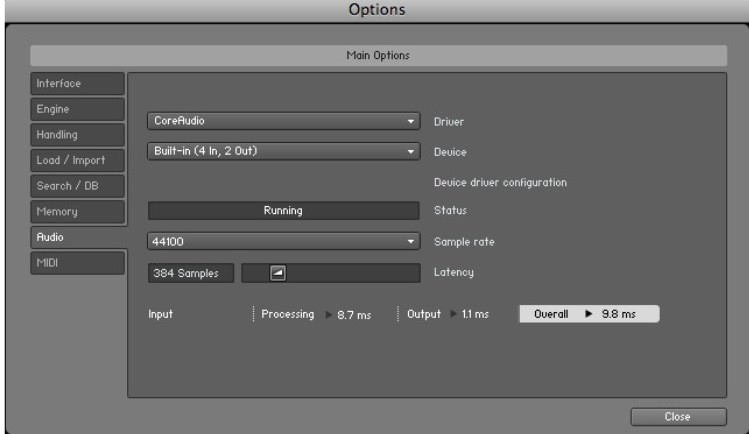The height and width of the screenshot is (434, 749).
Task: Click the Running status bar
Action: [x=284, y=211]
